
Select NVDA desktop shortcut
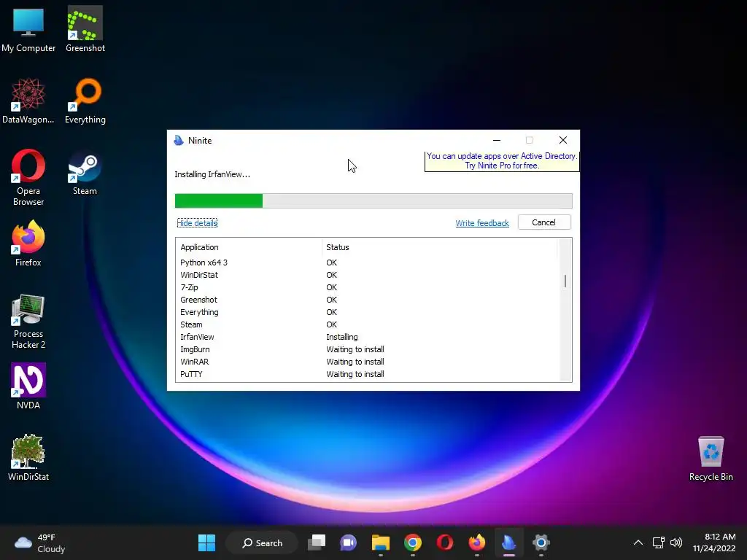pos(28,386)
